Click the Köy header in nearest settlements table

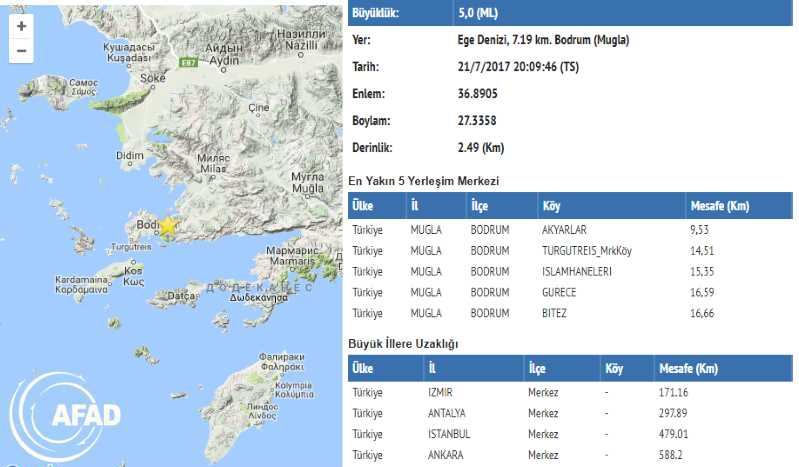tap(550, 206)
